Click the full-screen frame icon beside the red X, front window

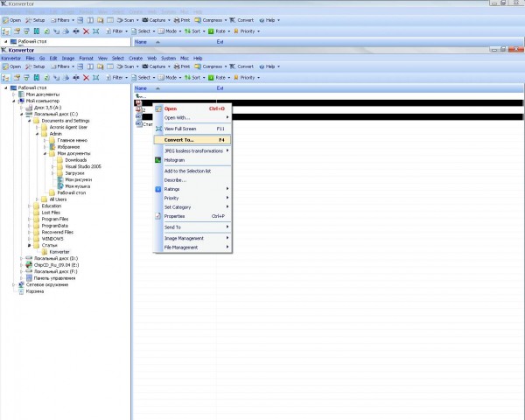point(95,78)
